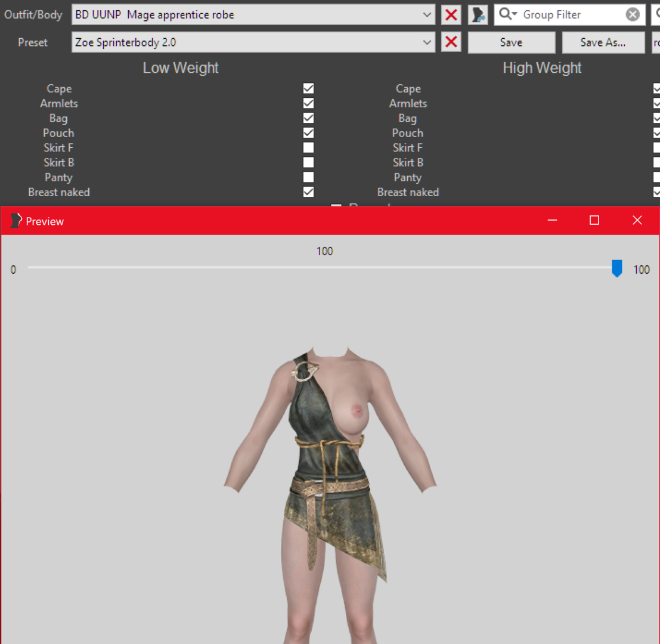Open the Outfit/Body dropdown
The image size is (660, 644).
pos(253,15)
